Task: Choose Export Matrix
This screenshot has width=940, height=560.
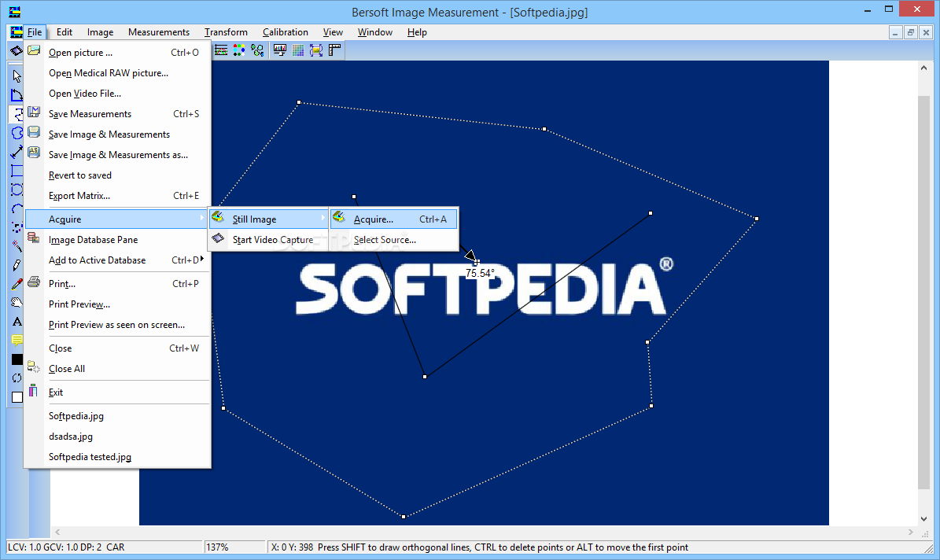Action: [117, 196]
